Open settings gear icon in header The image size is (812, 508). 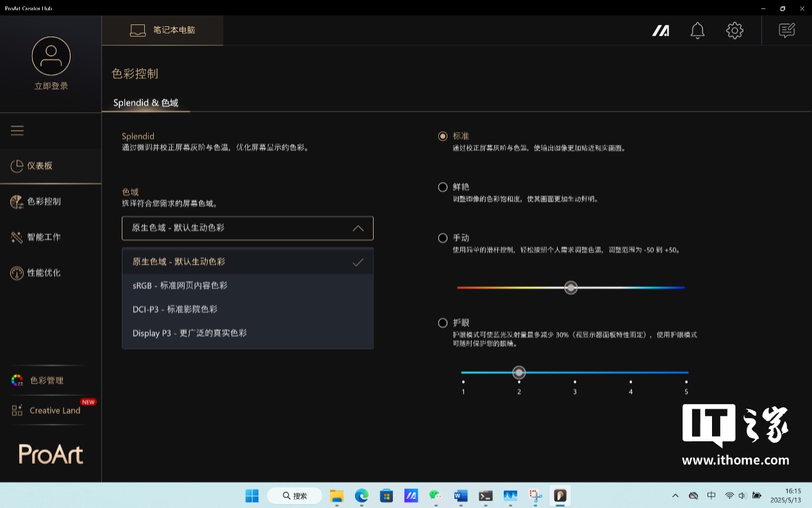pyautogui.click(x=734, y=31)
